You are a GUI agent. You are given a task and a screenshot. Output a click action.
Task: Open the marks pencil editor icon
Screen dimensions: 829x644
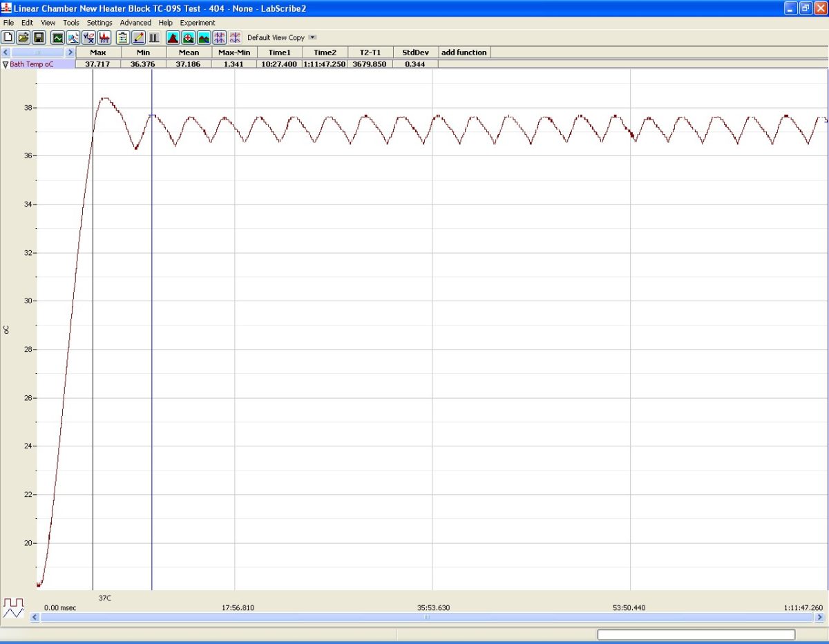click(x=138, y=37)
